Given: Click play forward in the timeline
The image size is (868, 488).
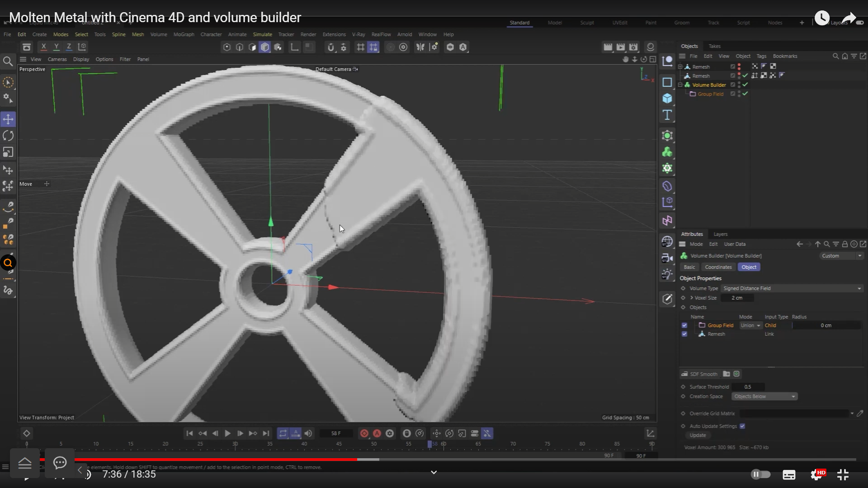Looking at the screenshot, I should (x=227, y=433).
